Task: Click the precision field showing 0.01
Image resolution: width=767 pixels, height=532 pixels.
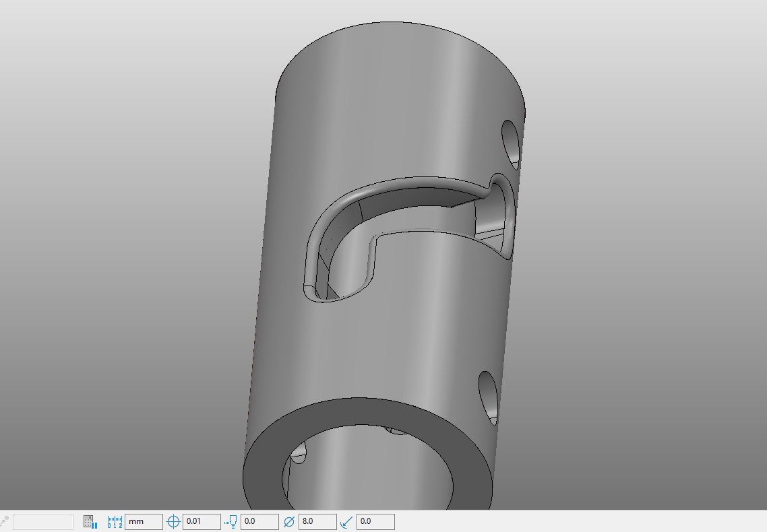Action: [x=201, y=521]
